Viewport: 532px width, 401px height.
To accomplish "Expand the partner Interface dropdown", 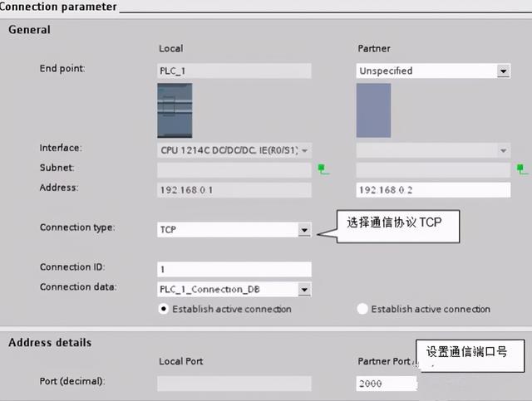I will [503, 150].
